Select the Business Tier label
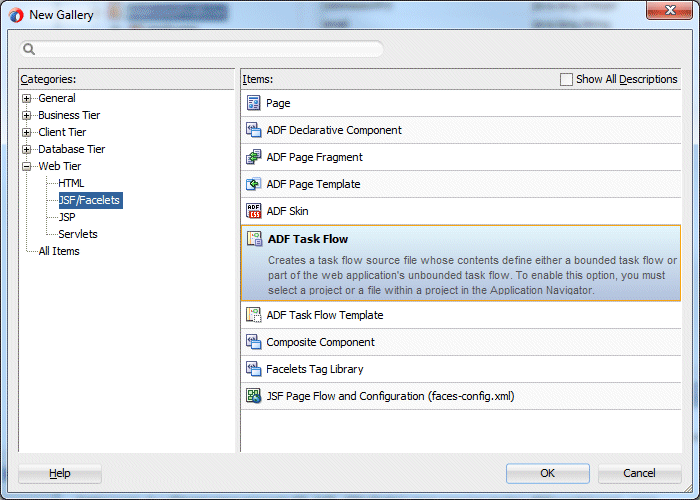Screen dimensions: 700x500 pyautogui.click(x=69, y=115)
